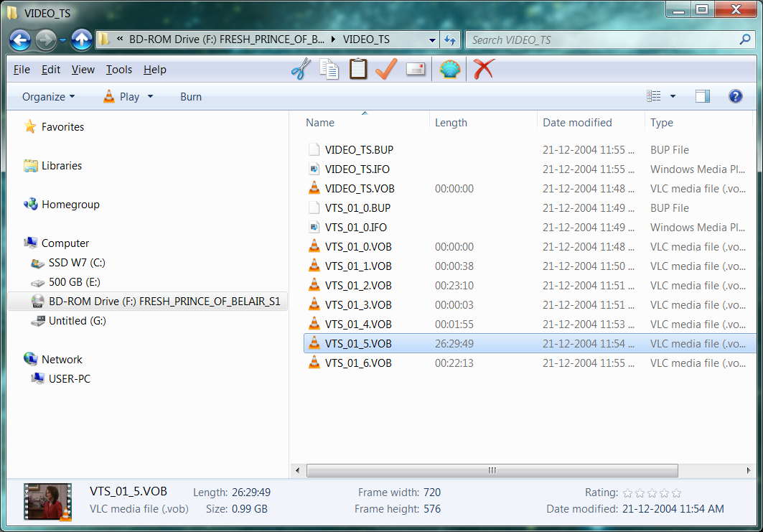The width and height of the screenshot is (763, 532).
Task: Click the scrollbar right arrow
Action: point(749,470)
